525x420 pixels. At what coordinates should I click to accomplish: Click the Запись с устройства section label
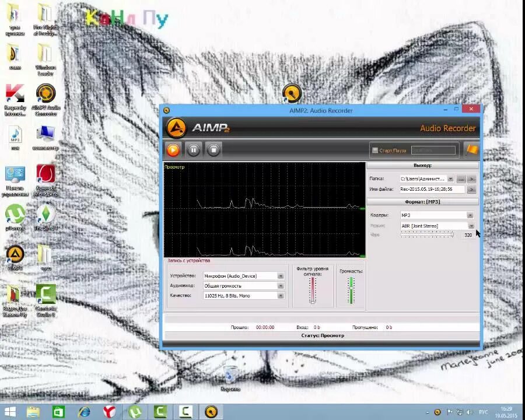pyautogui.click(x=189, y=260)
